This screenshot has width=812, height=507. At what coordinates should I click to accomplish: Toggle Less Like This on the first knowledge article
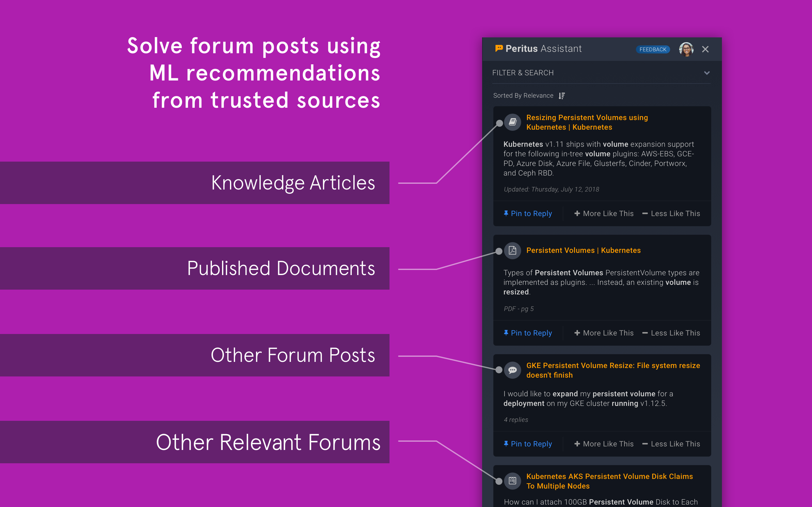[x=671, y=213]
